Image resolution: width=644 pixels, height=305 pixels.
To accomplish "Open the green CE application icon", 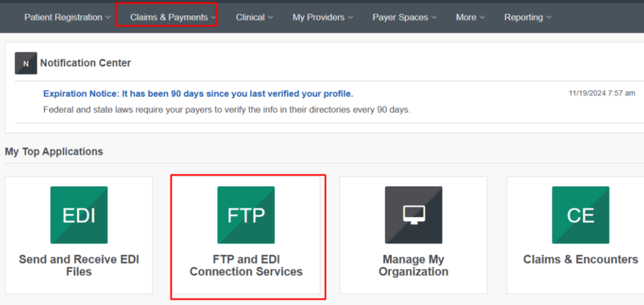I will point(581,215).
